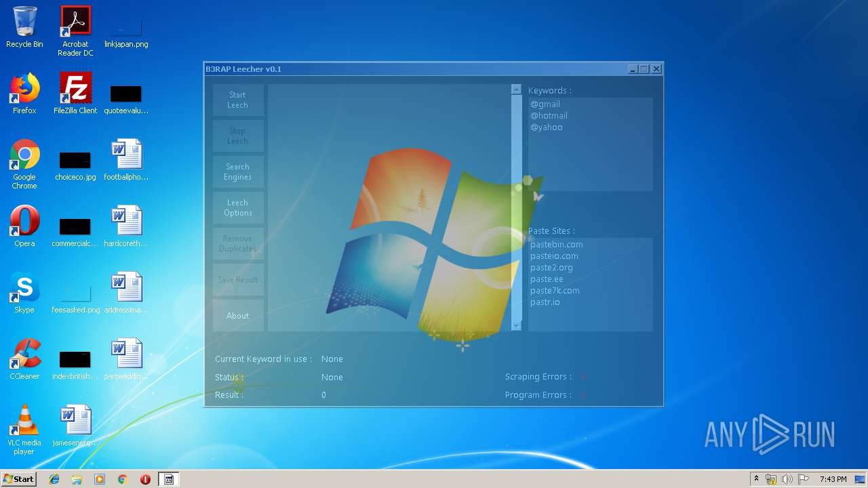The image size is (868, 488).
Task: Select the Skype desktop shortcut
Action: (x=24, y=293)
